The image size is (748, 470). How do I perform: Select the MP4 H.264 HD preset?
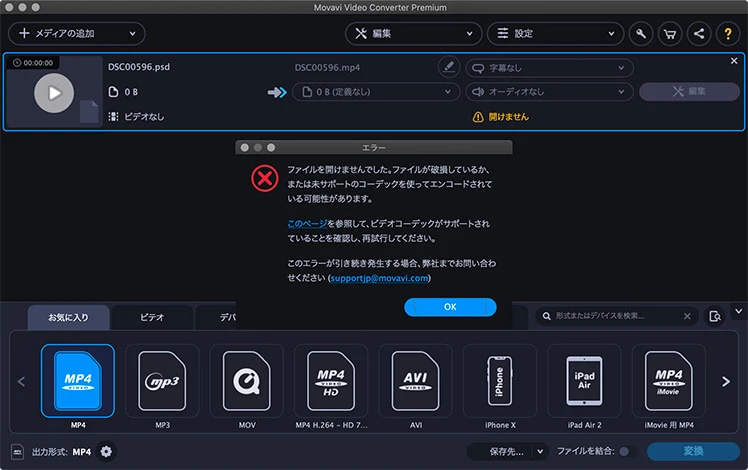[331, 381]
